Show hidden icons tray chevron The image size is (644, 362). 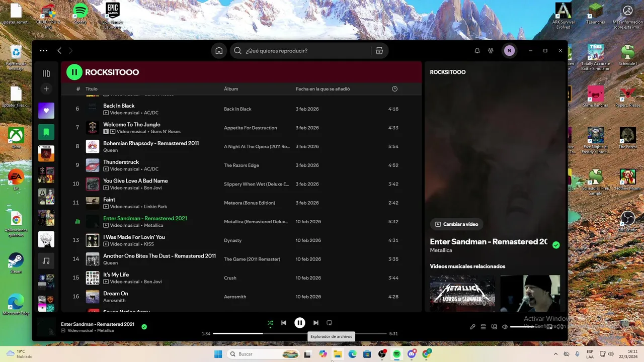click(555, 354)
